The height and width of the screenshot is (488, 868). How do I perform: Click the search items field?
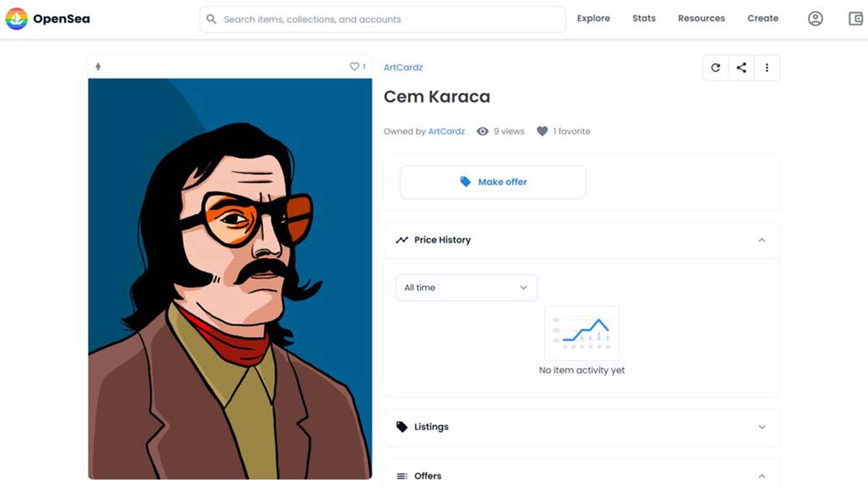[382, 20]
